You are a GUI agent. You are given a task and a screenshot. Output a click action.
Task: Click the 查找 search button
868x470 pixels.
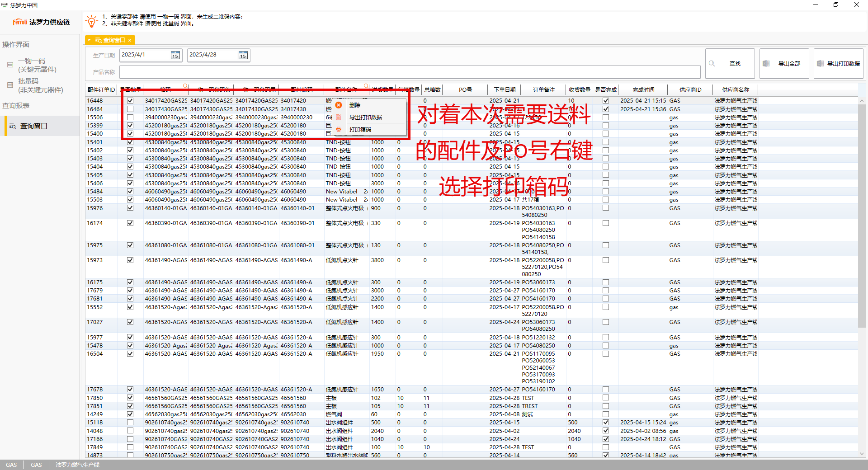point(730,64)
